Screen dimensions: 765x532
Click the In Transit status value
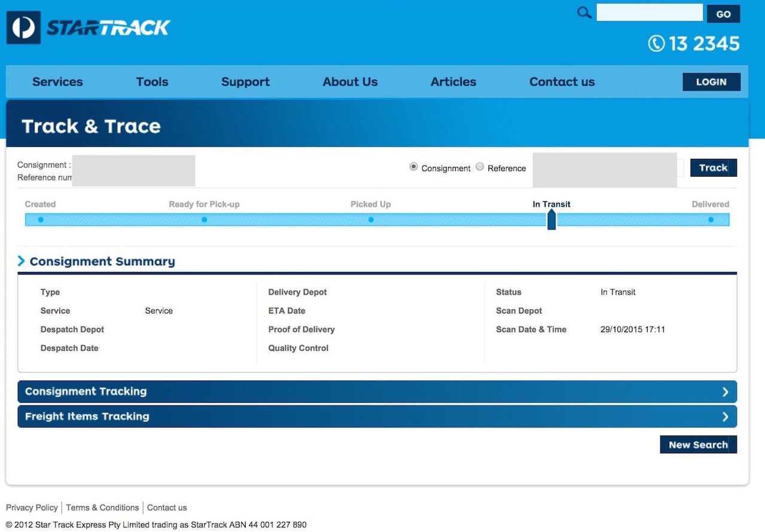(x=618, y=292)
